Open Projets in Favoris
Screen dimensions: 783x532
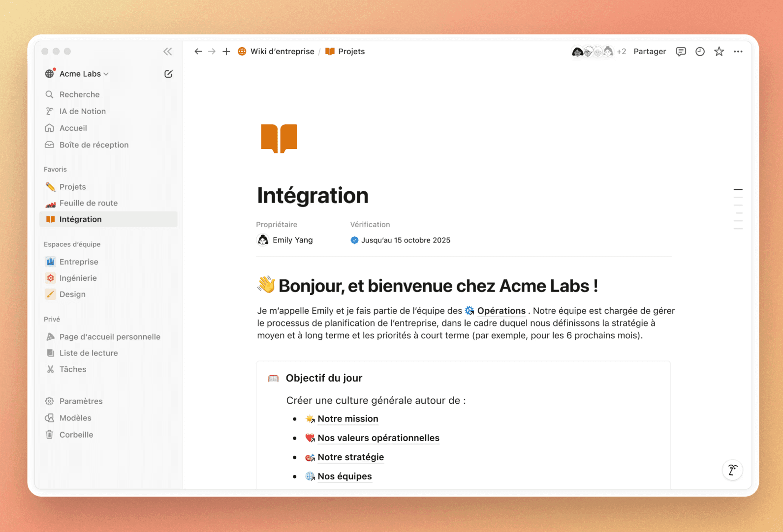pyautogui.click(x=108, y=187)
